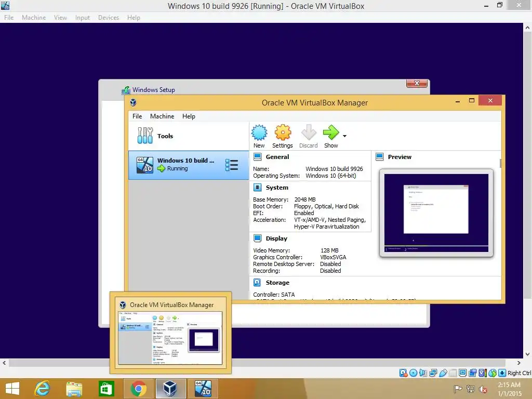Select the Tools entry in manager sidebar

click(x=189, y=136)
